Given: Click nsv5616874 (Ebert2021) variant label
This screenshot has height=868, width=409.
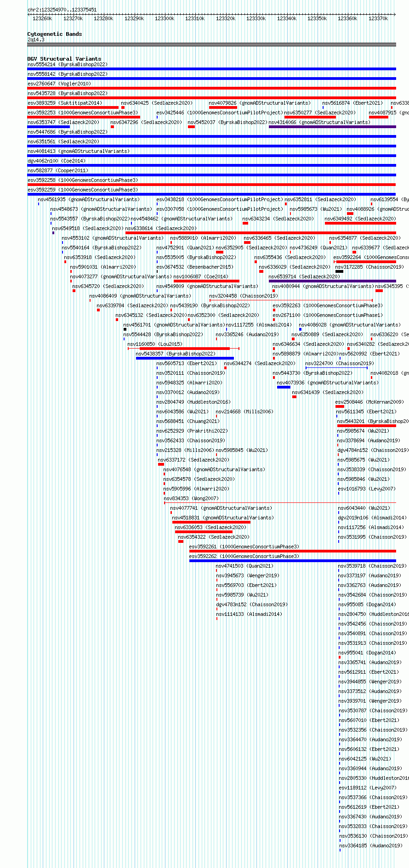Looking at the screenshot, I should [352, 103].
